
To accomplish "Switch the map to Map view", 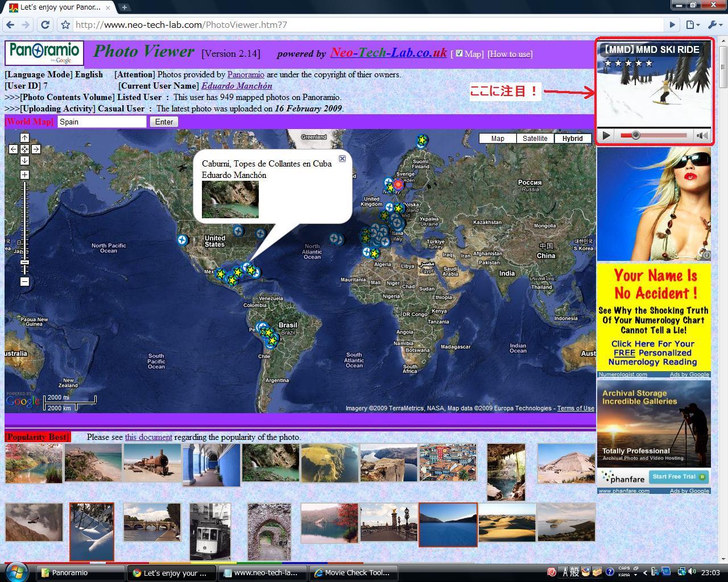I will click(x=498, y=138).
